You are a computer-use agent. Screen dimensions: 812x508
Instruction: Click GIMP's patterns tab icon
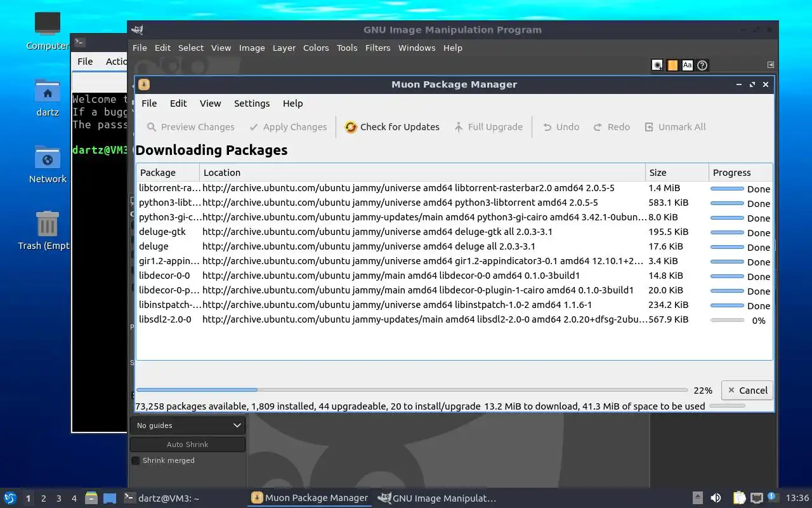tap(672, 65)
